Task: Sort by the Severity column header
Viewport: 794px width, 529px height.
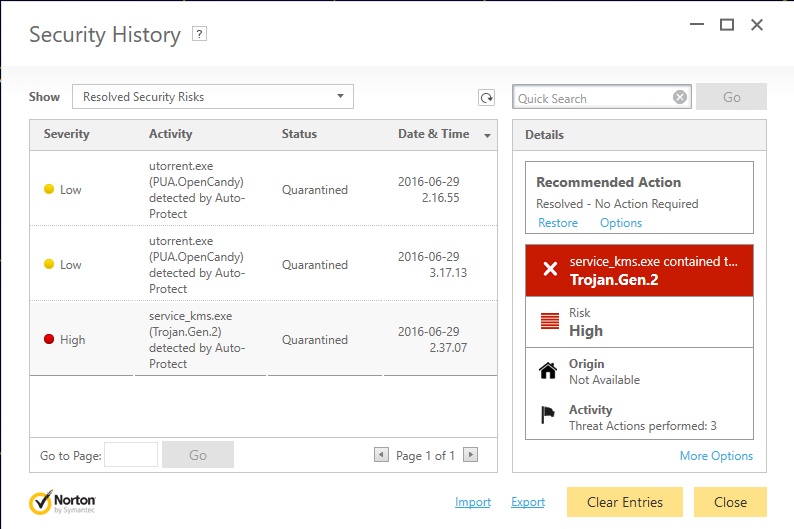Action: [x=66, y=134]
